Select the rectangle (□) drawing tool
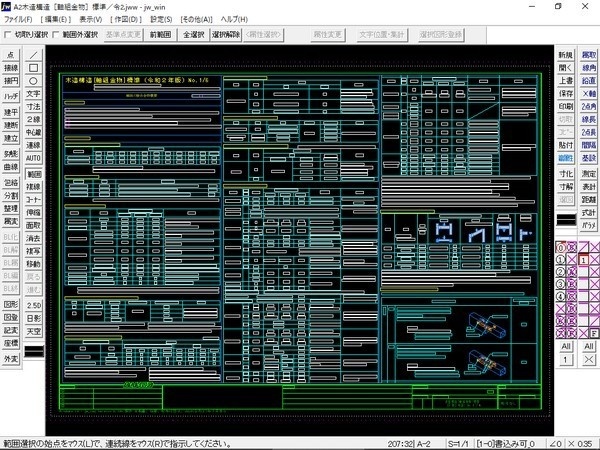 click(x=33, y=68)
